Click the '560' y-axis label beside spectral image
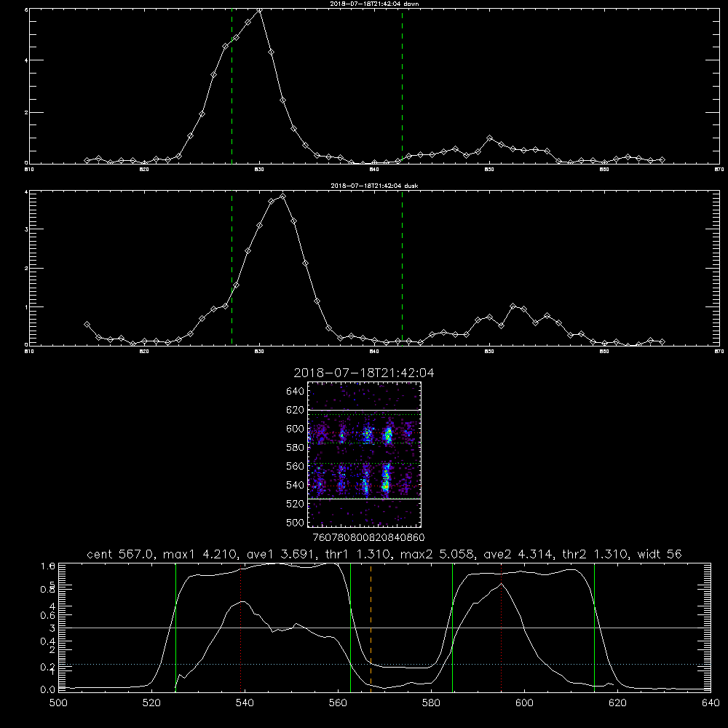 pos(296,466)
